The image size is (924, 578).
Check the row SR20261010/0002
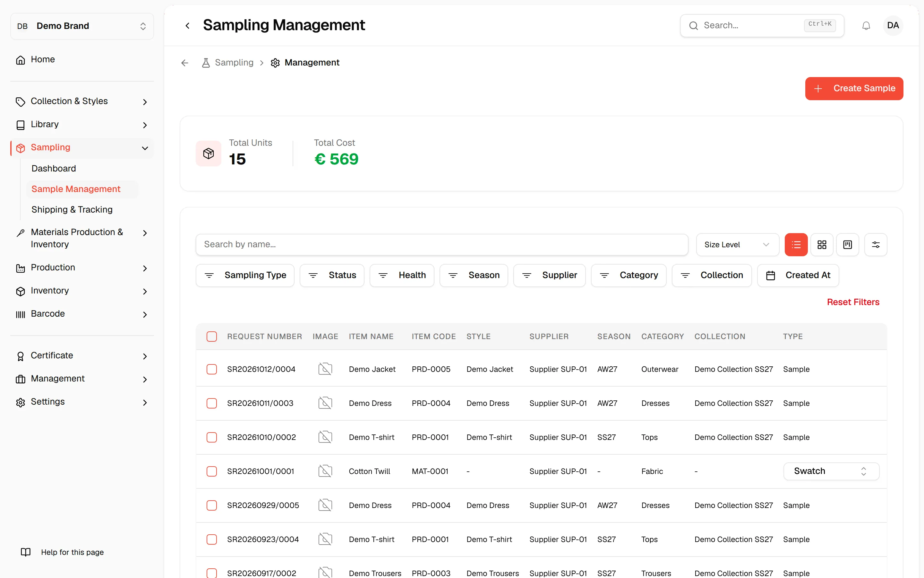point(211,437)
